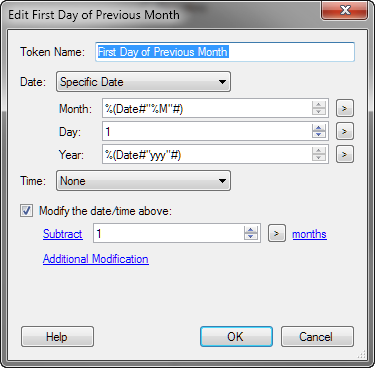
Task: Open token menu arrow beside Year field
Action: click(x=345, y=154)
